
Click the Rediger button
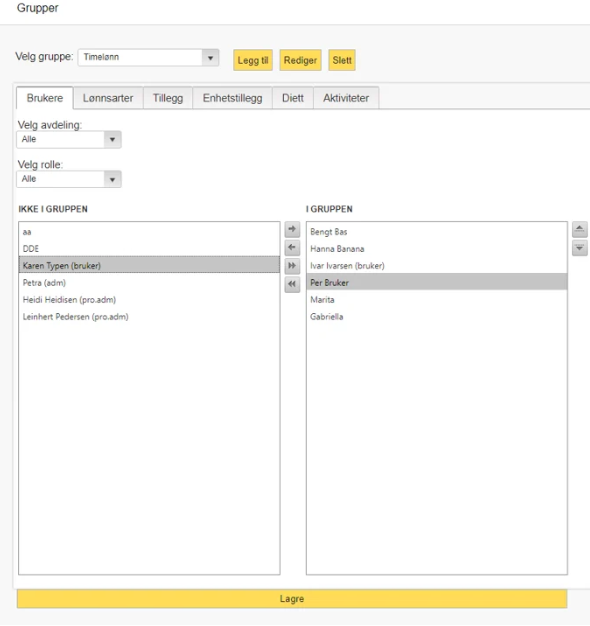[300, 60]
